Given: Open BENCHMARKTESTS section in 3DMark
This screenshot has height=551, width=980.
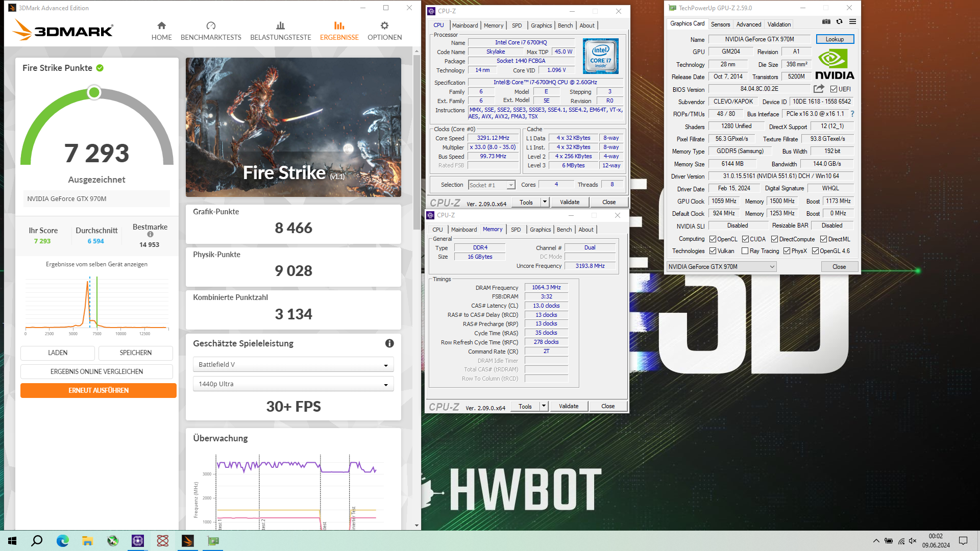Looking at the screenshot, I should [211, 31].
